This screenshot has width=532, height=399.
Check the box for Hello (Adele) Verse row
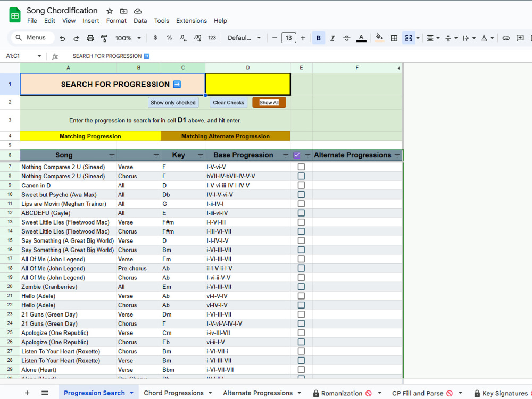pos(301,296)
